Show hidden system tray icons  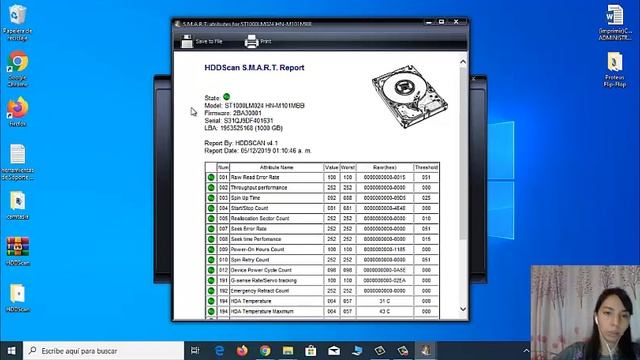526,351
